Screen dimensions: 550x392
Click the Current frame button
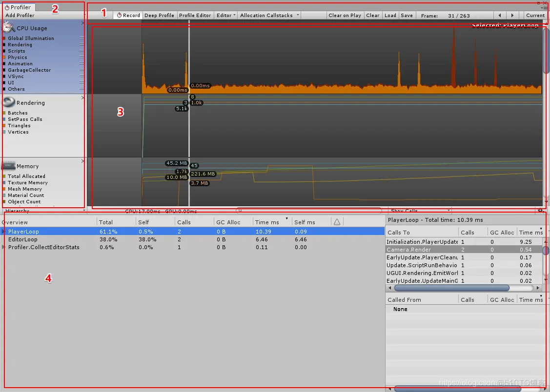tap(535, 16)
